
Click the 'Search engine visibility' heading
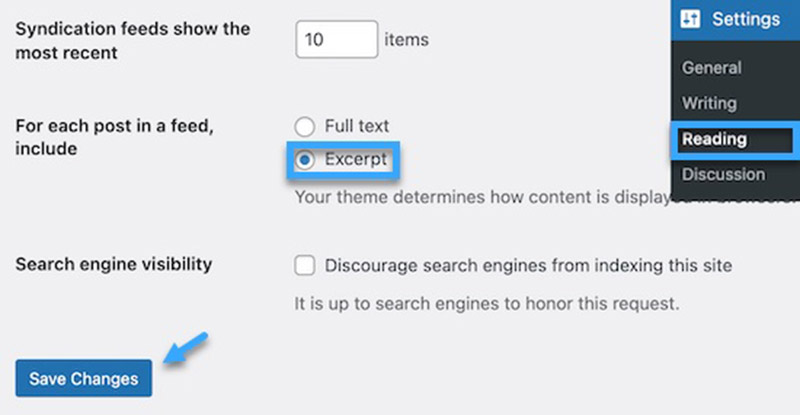tap(114, 264)
